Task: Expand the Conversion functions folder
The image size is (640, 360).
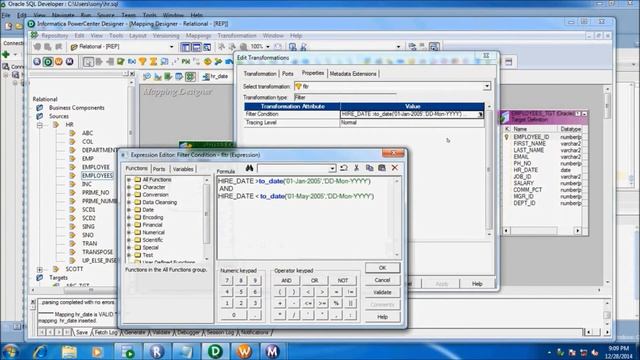Action: [x=129, y=195]
